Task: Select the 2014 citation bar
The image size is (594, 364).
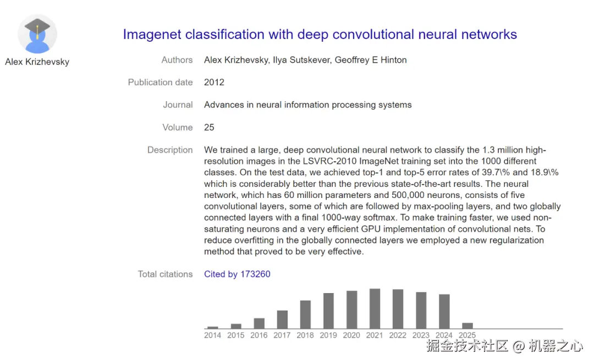Action: click(213, 327)
